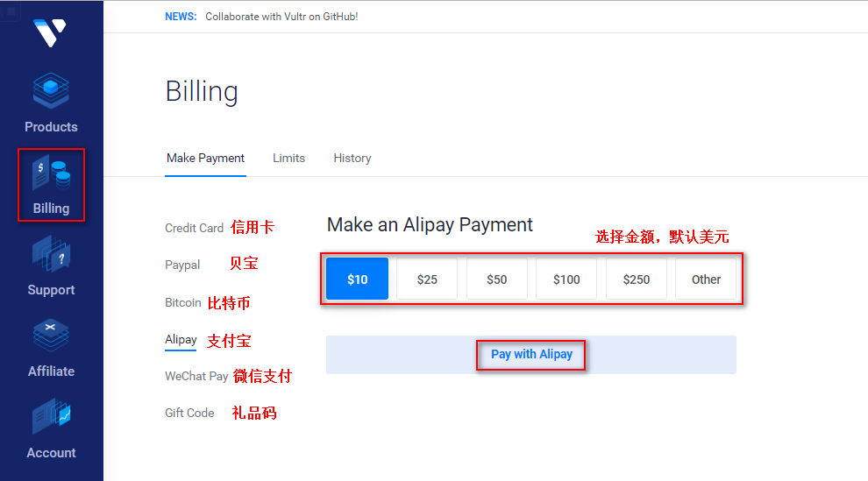Click the Vultr logo in the sidebar

pos(50,33)
